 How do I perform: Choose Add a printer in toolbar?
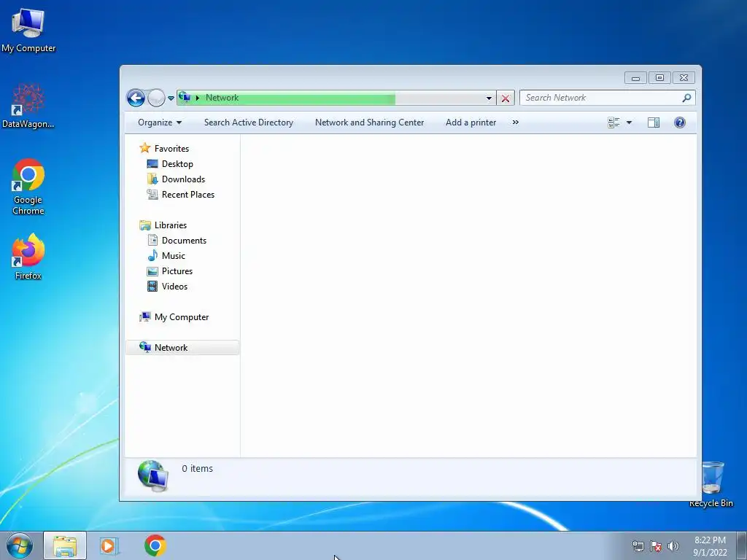471,122
